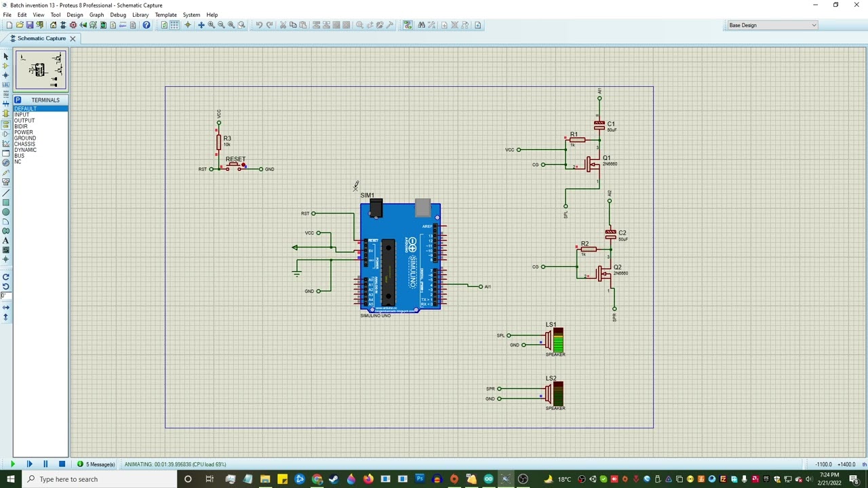Add a new sheet from toolbar
The image size is (868, 488).
444,25
